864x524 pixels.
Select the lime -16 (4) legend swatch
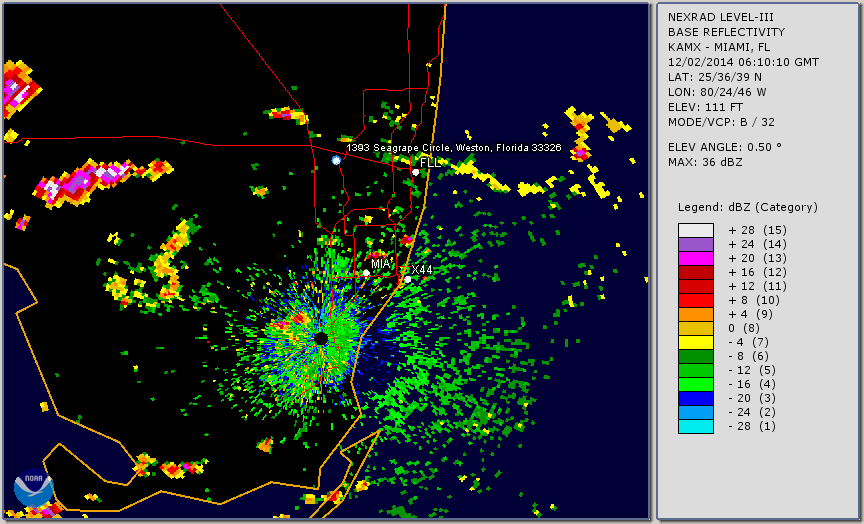click(695, 385)
